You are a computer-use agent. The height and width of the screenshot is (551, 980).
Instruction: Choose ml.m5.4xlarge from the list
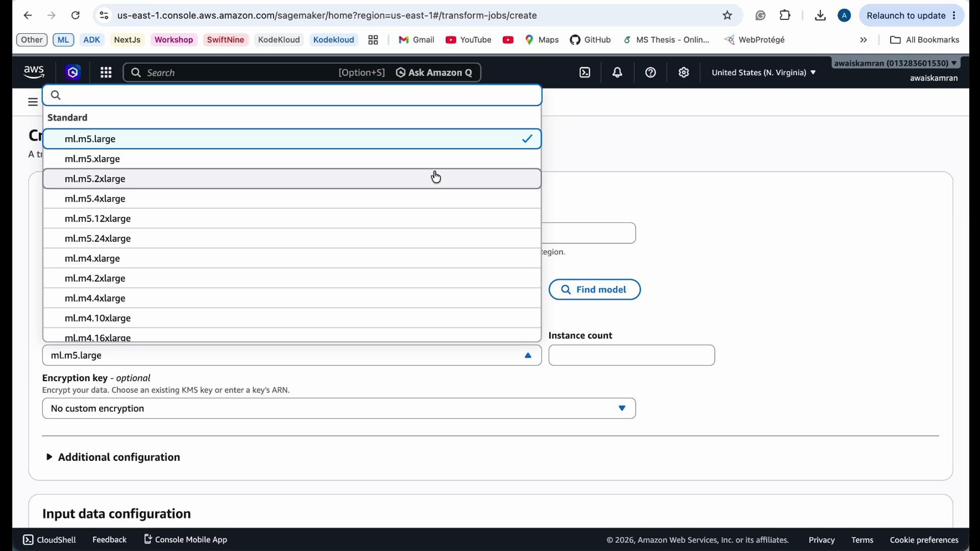tap(292, 199)
